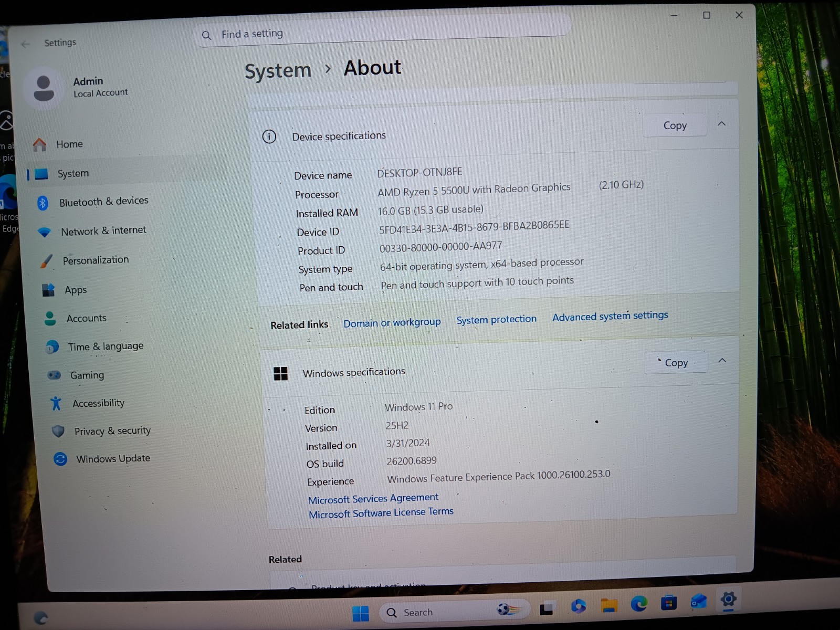
Task: Click the Bluetooth icon in sidebar
Action: click(43, 203)
